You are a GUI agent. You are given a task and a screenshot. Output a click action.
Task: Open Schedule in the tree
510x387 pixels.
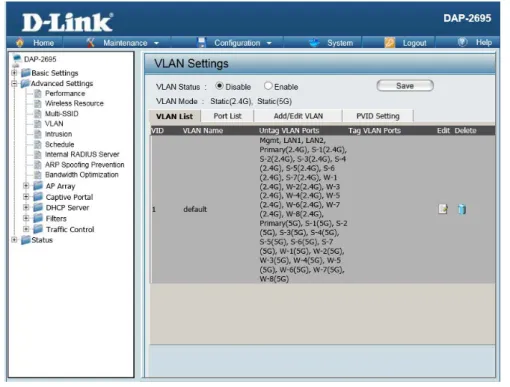[59, 144]
